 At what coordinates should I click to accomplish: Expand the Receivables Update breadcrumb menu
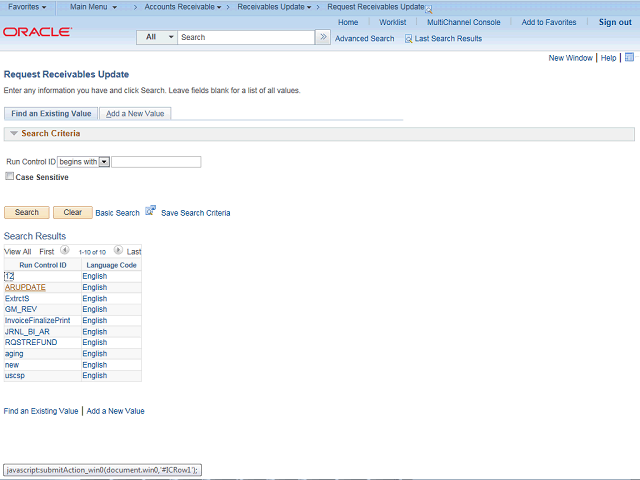[274, 7]
